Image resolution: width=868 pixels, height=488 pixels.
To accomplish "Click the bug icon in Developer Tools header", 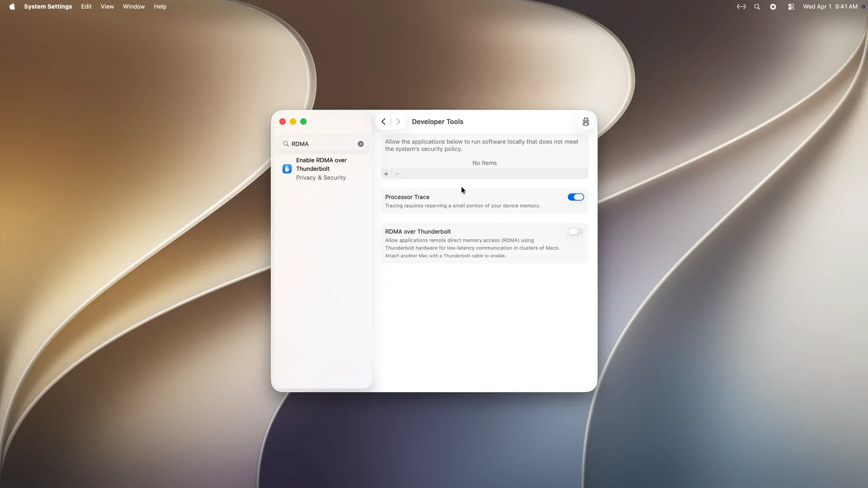I will click(x=586, y=122).
